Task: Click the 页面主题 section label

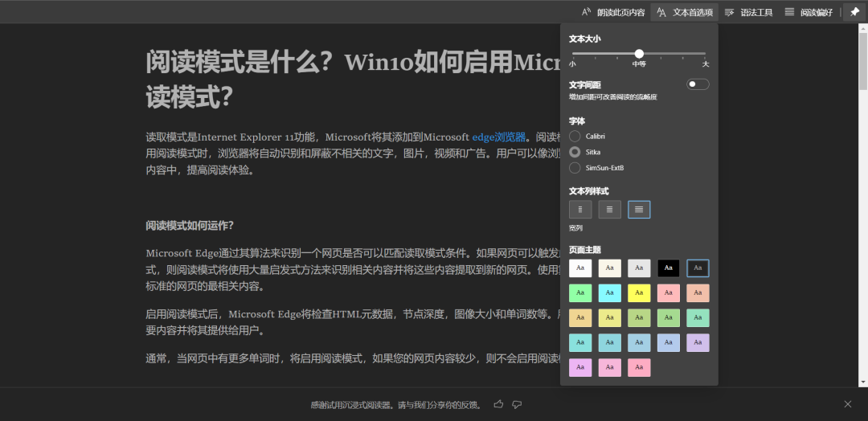Action: click(x=585, y=250)
